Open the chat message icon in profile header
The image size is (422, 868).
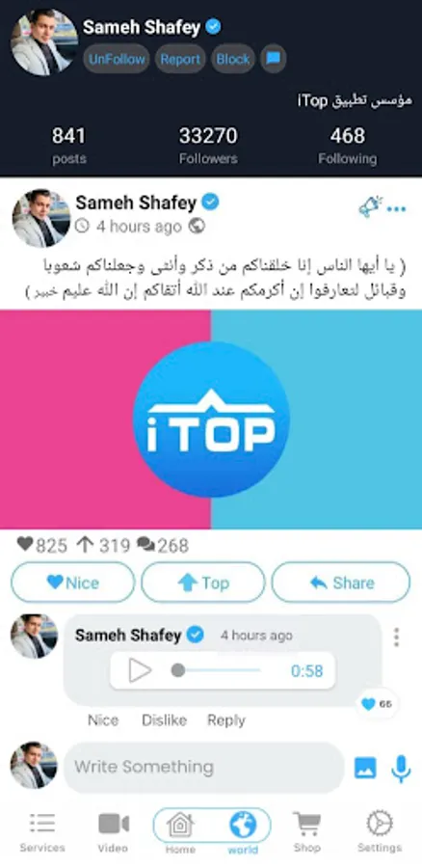(273, 59)
